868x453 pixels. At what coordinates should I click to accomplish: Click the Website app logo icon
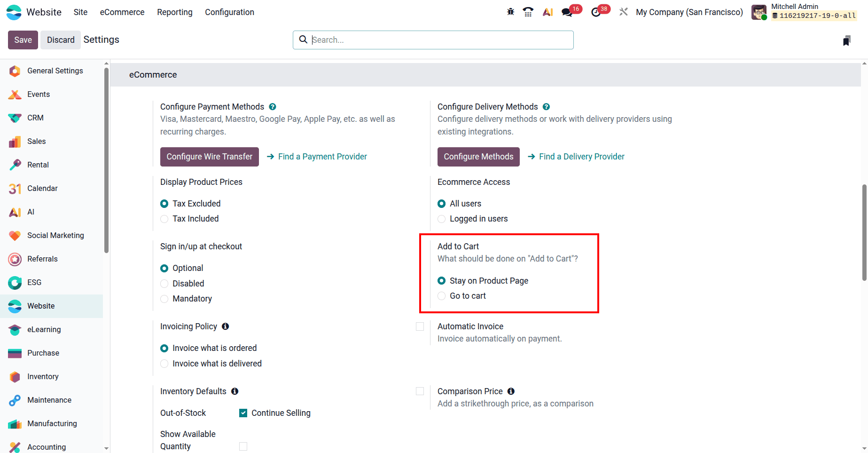pyautogui.click(x=14, y=12)
